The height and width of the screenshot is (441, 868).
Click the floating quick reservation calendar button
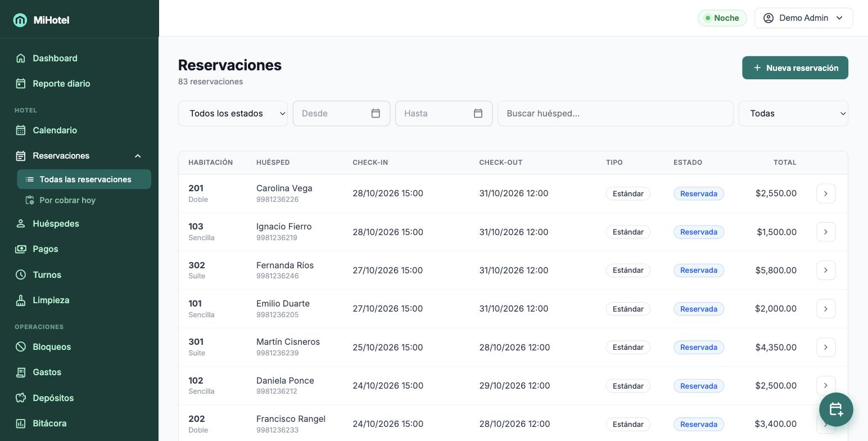click(x=837, y=409)
